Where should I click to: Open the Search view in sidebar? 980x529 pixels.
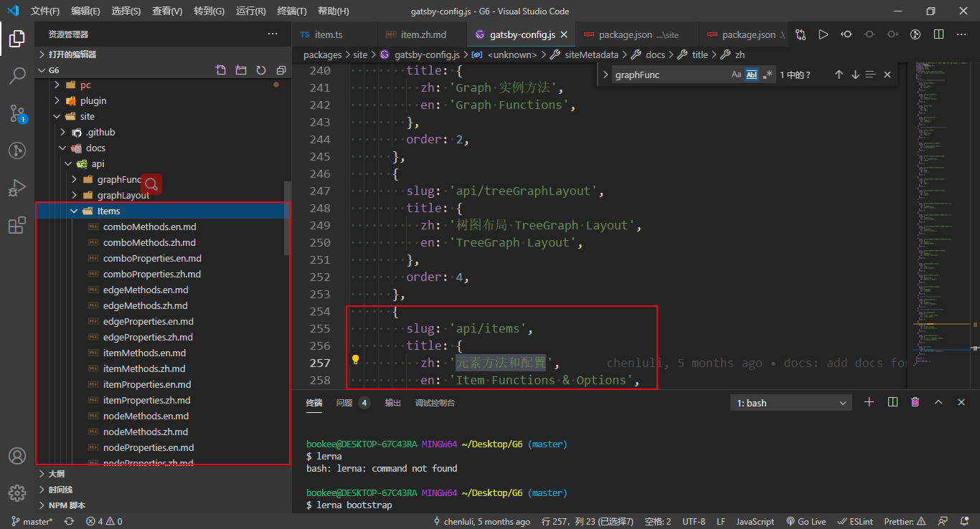17,76
